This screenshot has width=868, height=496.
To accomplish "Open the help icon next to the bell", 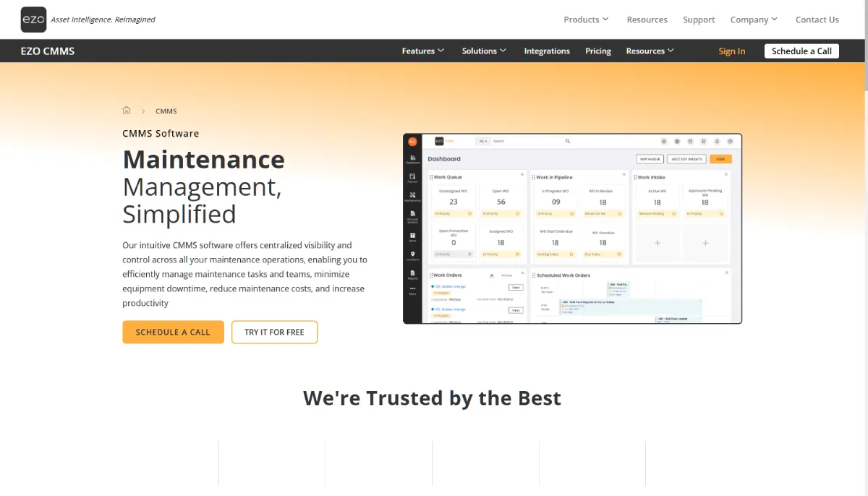I will 730,142.
